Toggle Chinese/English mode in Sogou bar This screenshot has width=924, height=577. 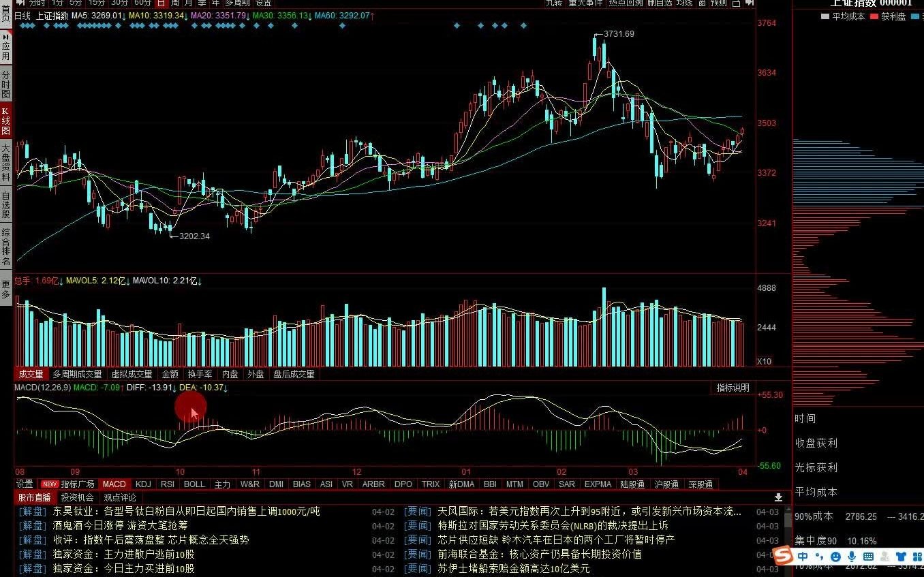pos(802,556)
